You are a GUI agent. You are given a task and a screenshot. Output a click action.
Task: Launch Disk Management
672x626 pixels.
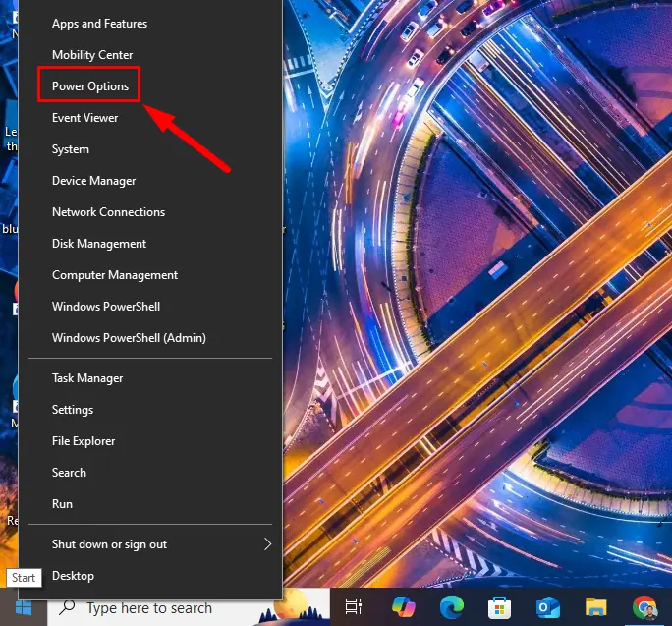tap(150, 244)
